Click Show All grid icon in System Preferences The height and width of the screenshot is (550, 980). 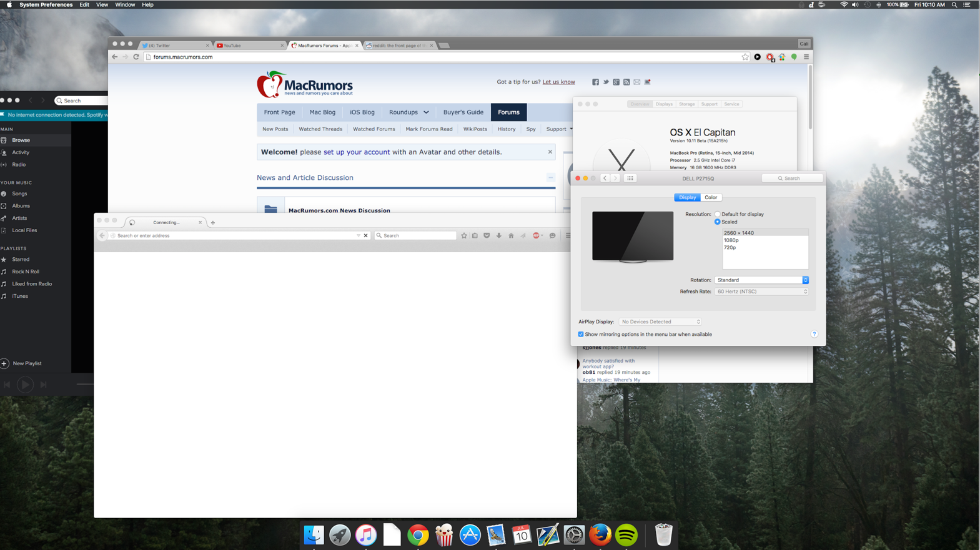coord(630,179)
